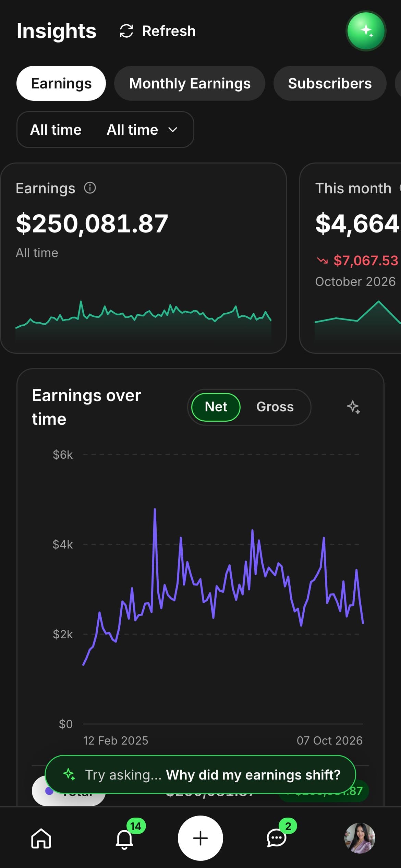The image size is (401, 868).
Task: Tap the This month card
Action: (350, 258)
